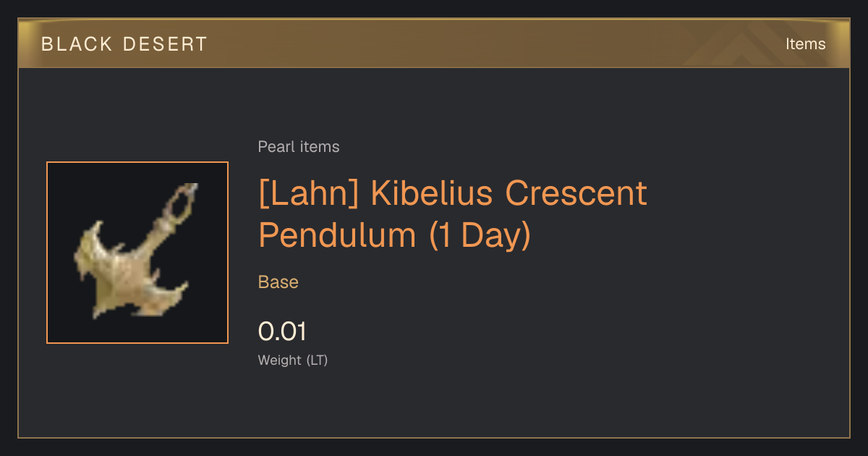Click the Weight (LT) caption
The height and width of the screenshot is (456, 868).
(293, 360)
